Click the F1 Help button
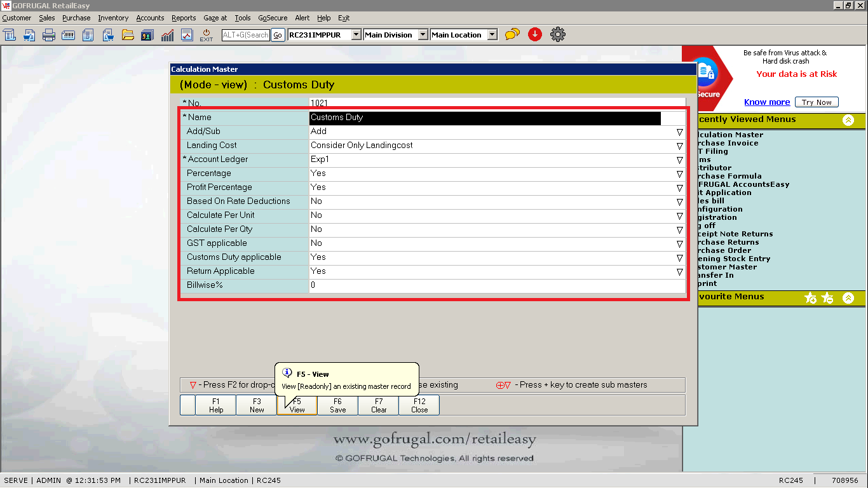 pos(216,405)
